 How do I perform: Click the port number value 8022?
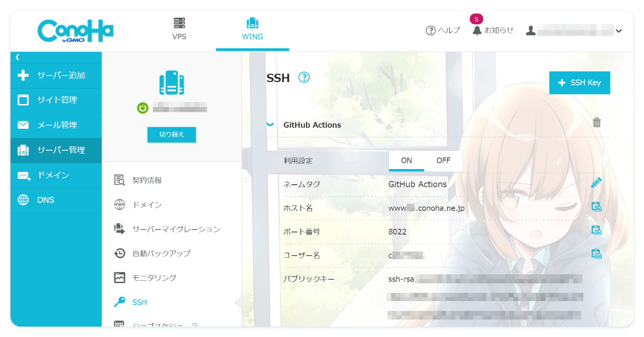point(398,232)
